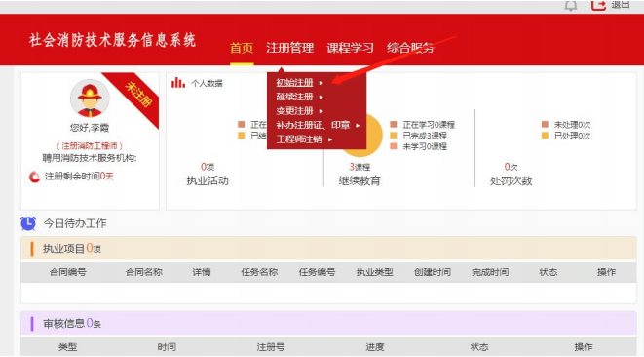Viewport: 644px width, 357px height.
Task: Click the 任务名称 column header
Action: (259, 272)
